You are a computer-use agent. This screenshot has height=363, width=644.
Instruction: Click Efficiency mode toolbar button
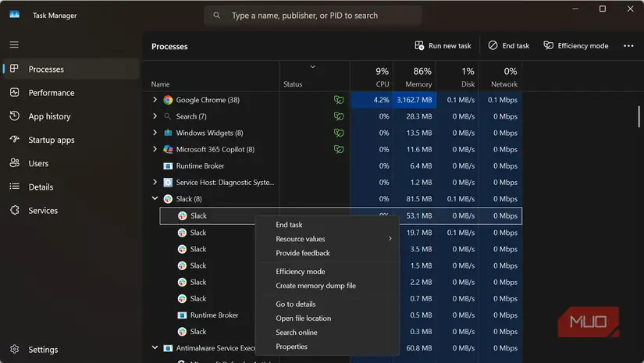(576, 45)
